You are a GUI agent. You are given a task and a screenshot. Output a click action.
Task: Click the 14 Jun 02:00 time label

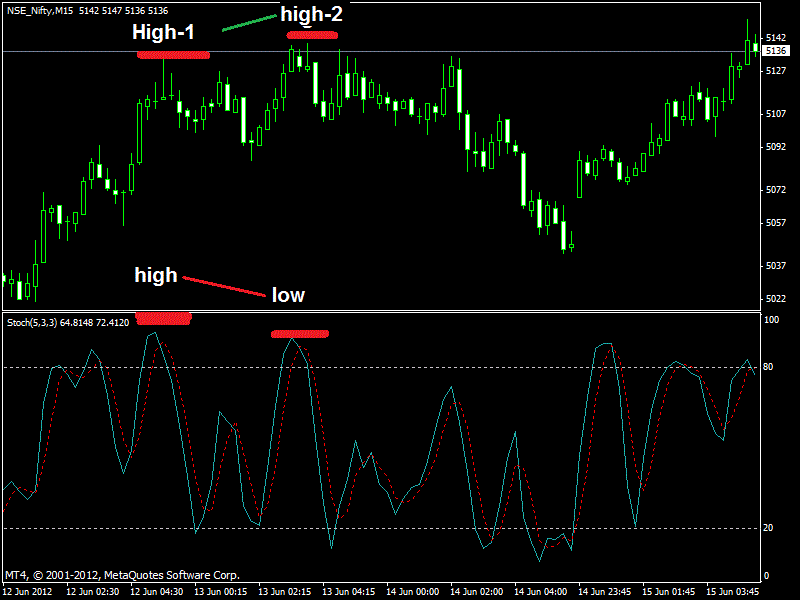(477, 592)
